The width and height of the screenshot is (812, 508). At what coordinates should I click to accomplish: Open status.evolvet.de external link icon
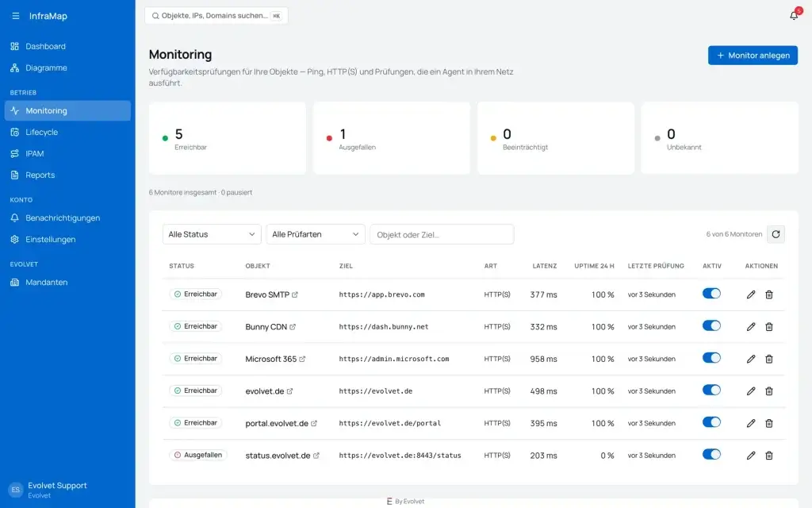[316, 455]
